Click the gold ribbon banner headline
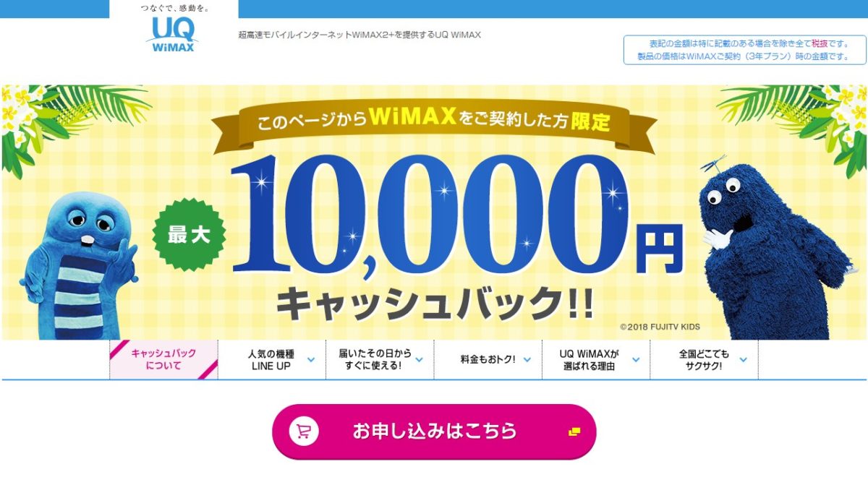The image size is (868, 485). (x=435, y=121)
